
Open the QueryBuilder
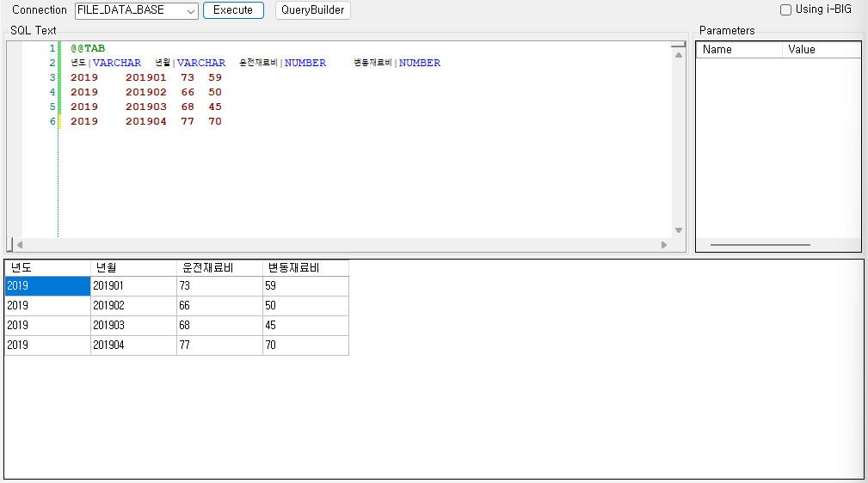pyautogui.click(x=313, y=10)
